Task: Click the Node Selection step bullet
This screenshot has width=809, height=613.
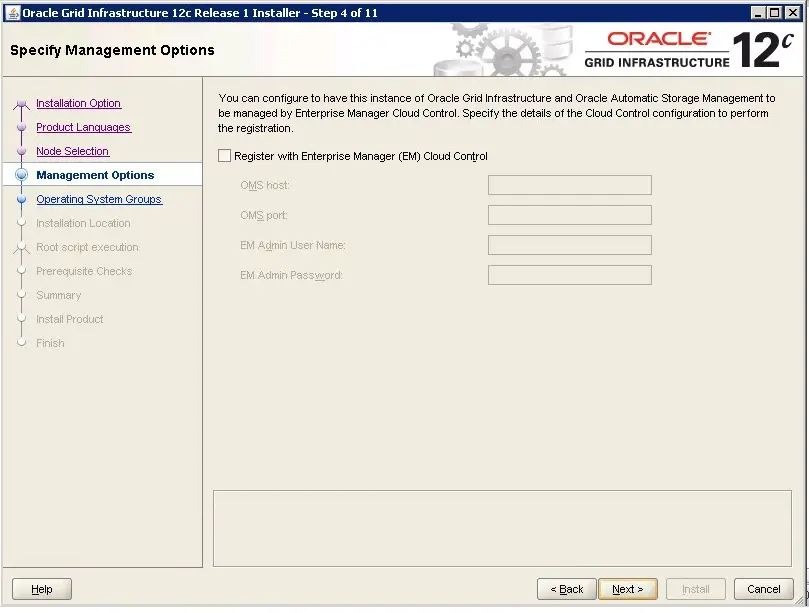Action: (x=21, y=151)
